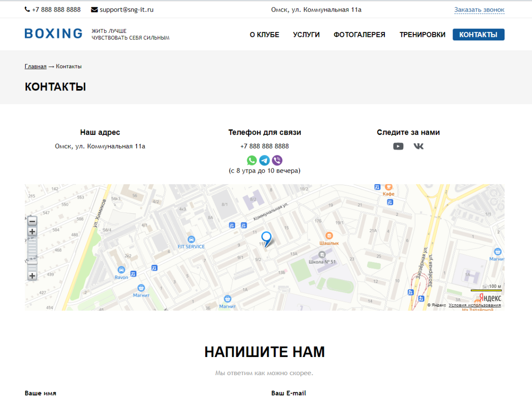Select the highlighted КОНТАКТЫ menu button
532x400 pixels.
[x=478, y=35]
